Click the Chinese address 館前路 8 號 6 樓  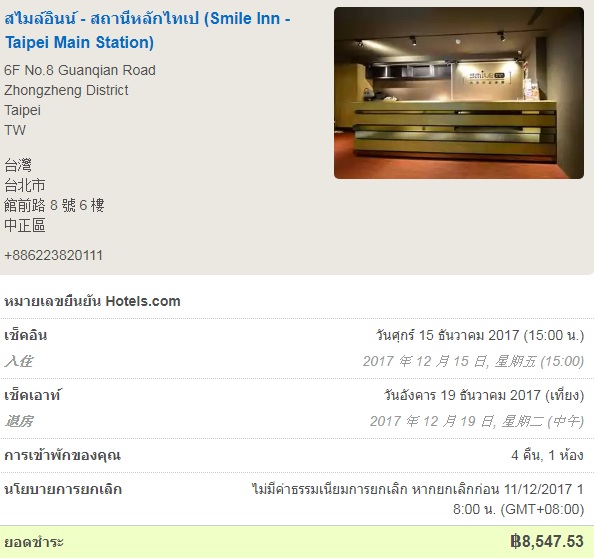pyautogui.click(x=54, y=205)
